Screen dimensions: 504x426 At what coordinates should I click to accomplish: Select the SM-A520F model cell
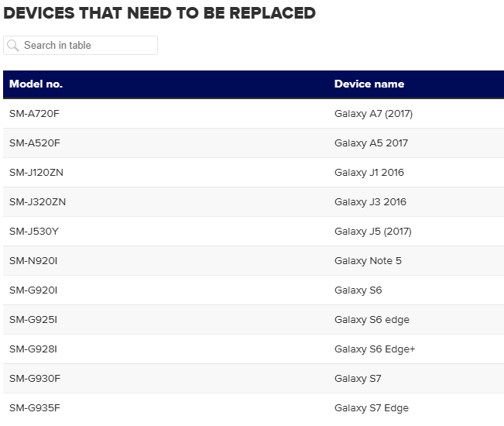pos(34,143)
